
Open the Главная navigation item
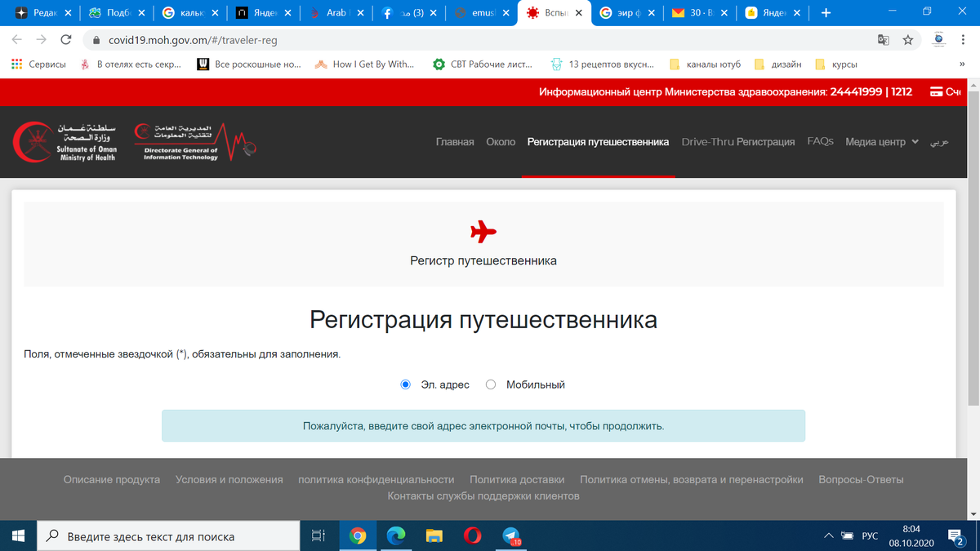455,142
